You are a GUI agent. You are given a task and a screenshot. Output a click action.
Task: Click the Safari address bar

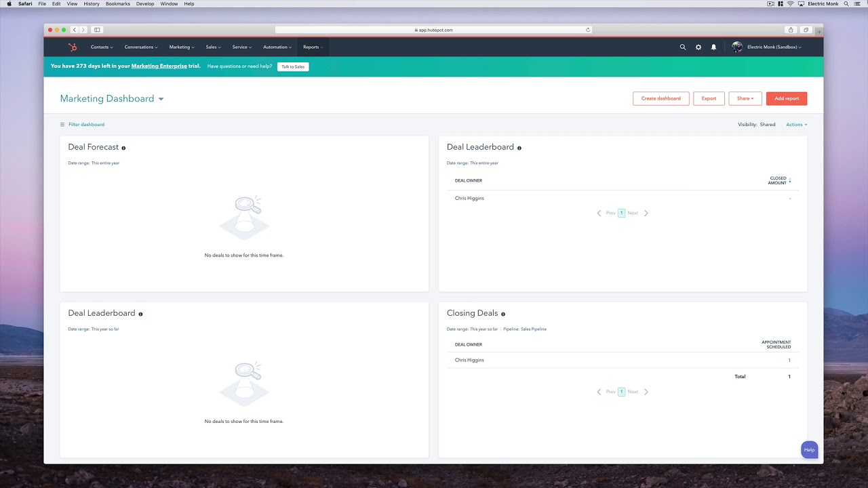coord(433,30)
